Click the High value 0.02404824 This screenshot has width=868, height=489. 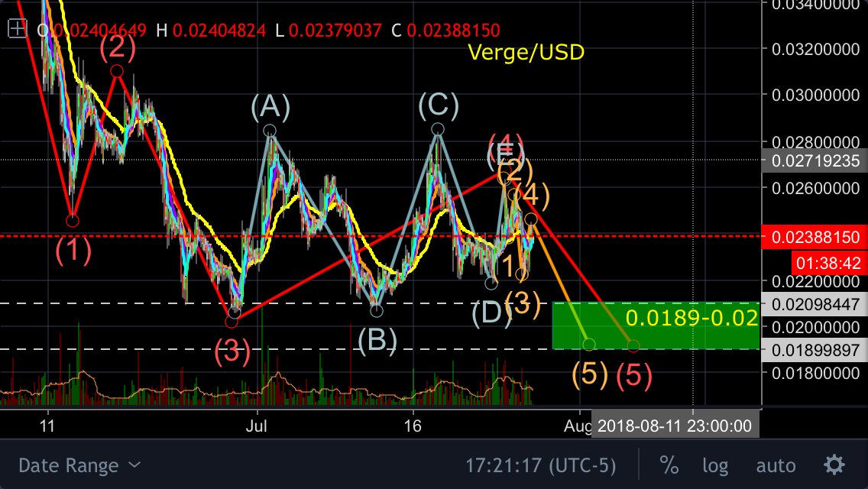click(219, 30)
